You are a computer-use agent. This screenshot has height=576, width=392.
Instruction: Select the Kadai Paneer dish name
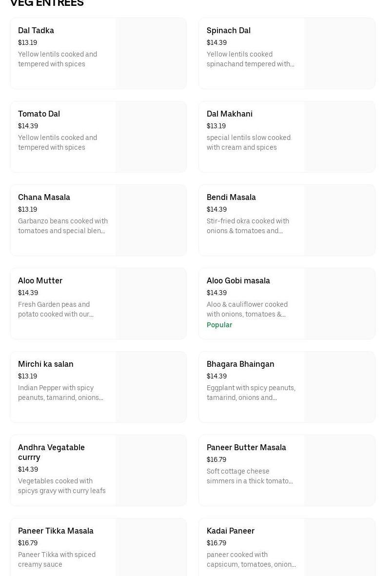click(230, 531)
